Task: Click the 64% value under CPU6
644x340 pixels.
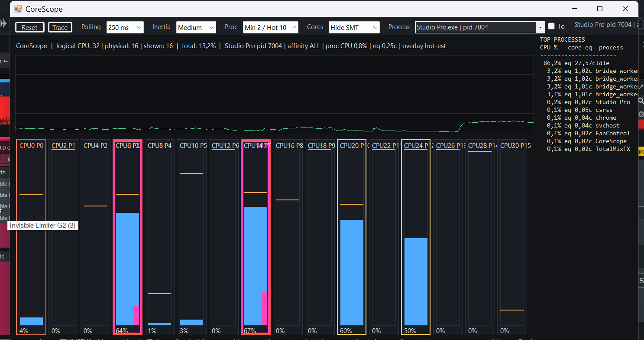Action: pyautogui.click(x=122, y=331)
